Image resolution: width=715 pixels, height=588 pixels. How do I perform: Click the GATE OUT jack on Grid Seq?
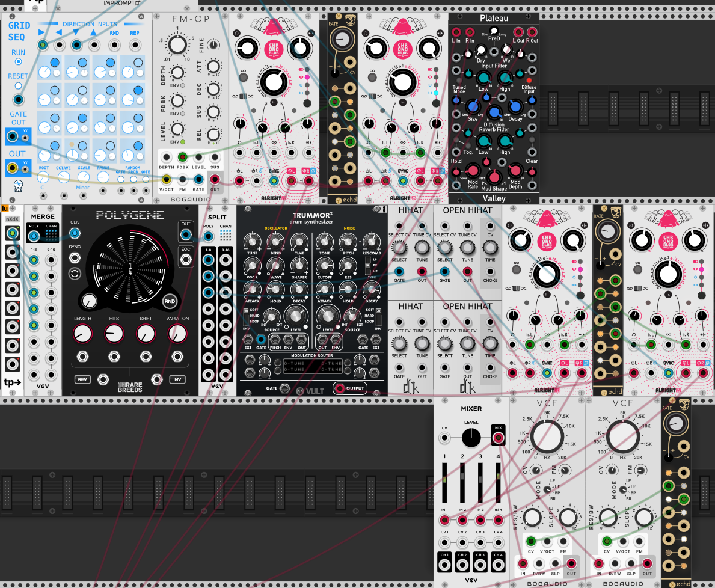click(x=13, y=136)
